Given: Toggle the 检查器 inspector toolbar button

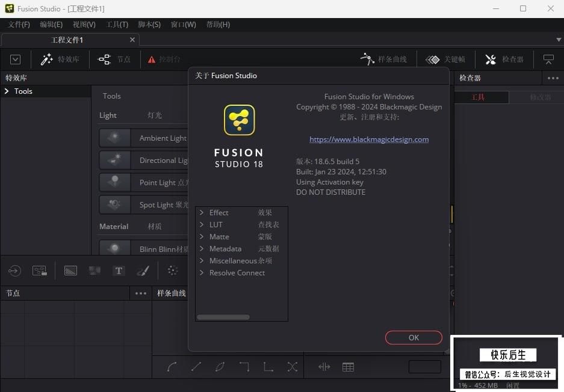Looking at the screenshot, I should click(x=504, y=60).
